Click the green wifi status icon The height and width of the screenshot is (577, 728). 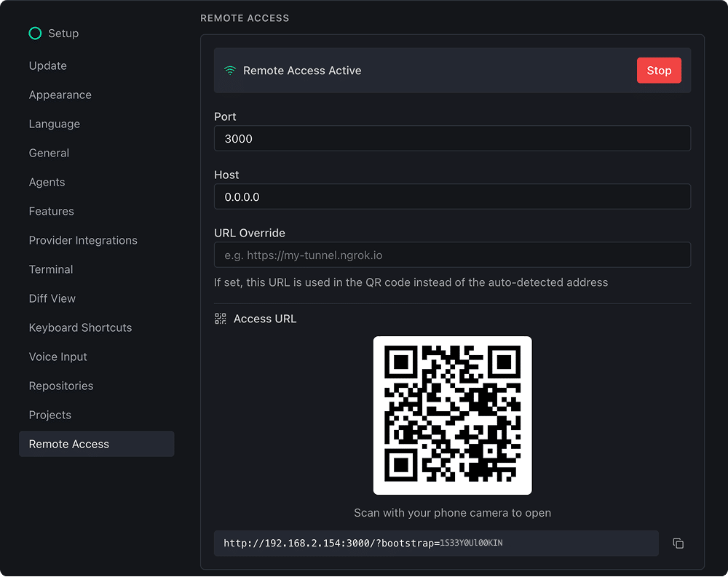tap(230, 71)
